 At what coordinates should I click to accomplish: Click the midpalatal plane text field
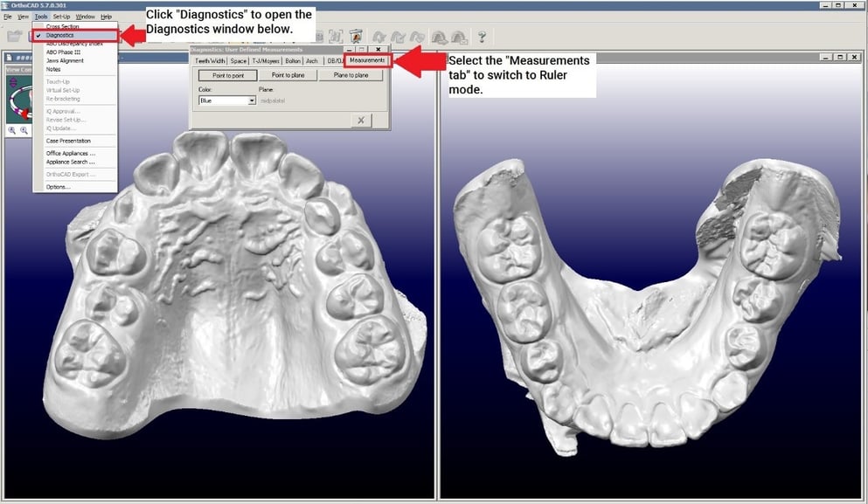pos(273,101)
